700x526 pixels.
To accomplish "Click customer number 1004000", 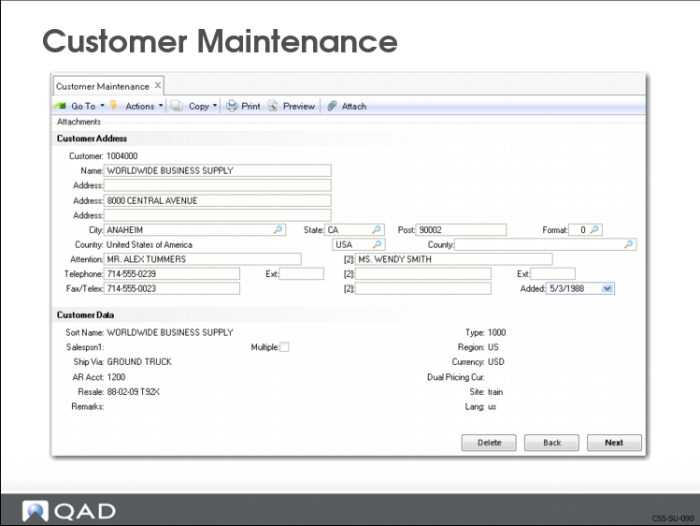I will coord(122,156).
